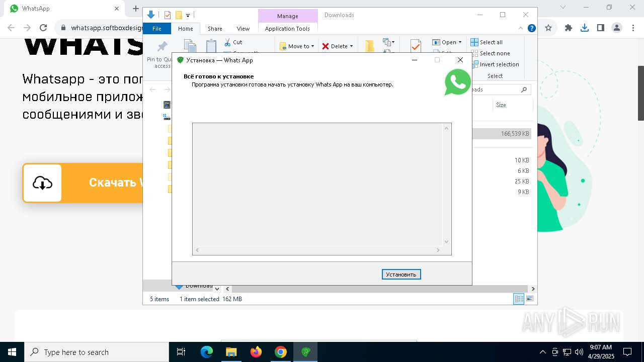Switch Explorer to large icons view
The height and width of the screenshot is (362, 644).
(529, 299)
